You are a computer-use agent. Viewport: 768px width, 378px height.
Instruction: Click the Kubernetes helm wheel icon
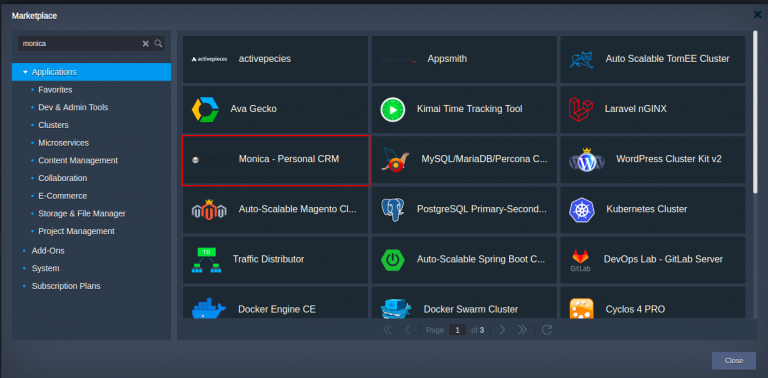point(581,210)
